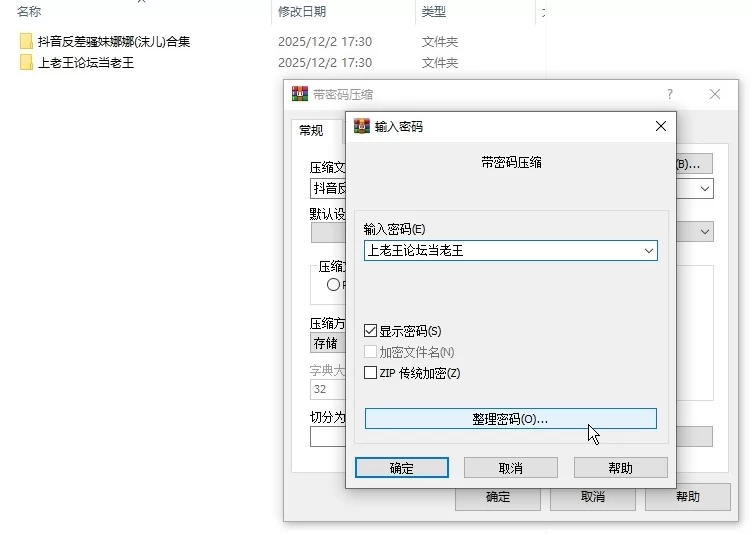752x535 pixels.
Task: Click into the 输入密码 text field
Action: coord(500,251)
